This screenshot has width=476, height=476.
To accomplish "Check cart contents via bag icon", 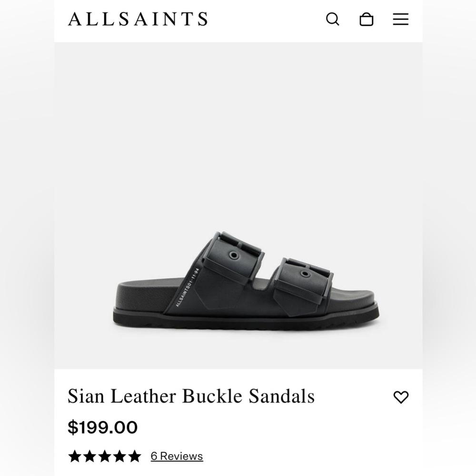I will [367, 20].
